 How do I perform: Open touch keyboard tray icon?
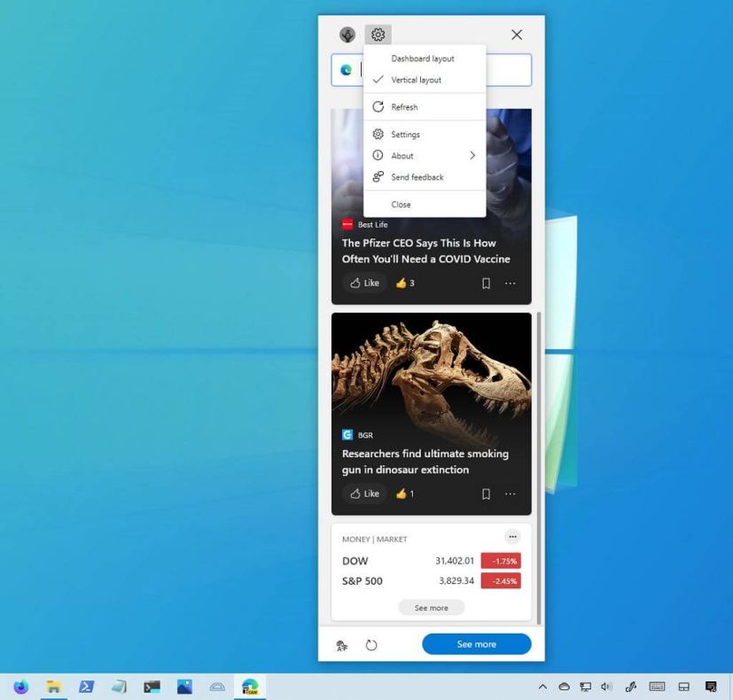[657, 686]
